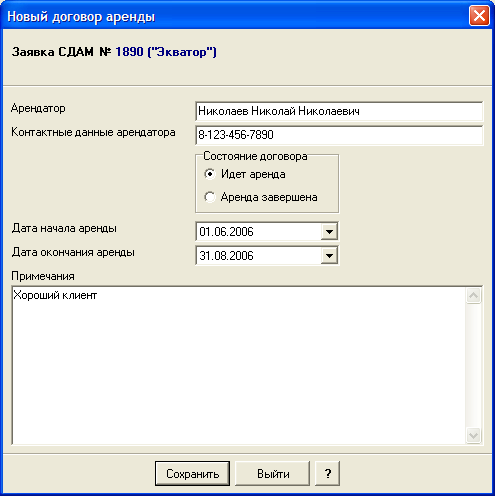Open the Дата окончания аренды dropdown arrow
Screen dimensions: 495x496
point(329,256)
